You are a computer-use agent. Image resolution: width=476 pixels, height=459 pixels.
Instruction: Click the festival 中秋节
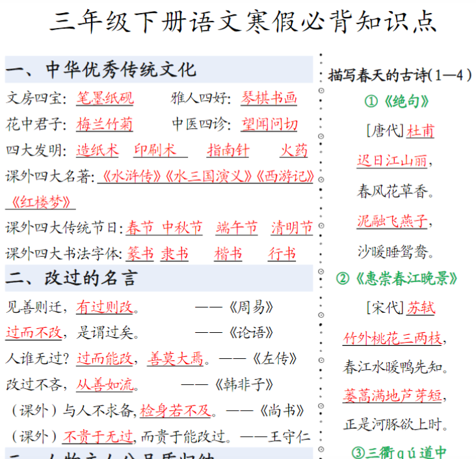182,228
